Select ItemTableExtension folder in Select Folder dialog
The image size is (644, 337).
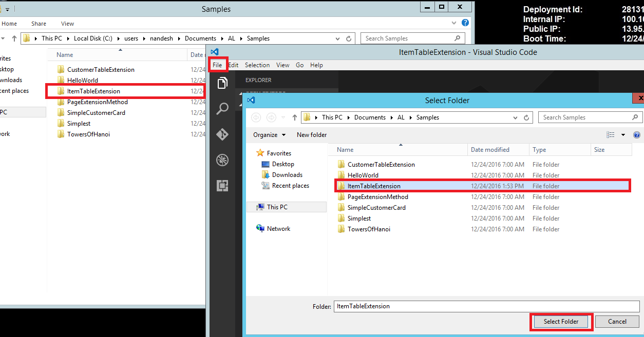tap(374, 186)
